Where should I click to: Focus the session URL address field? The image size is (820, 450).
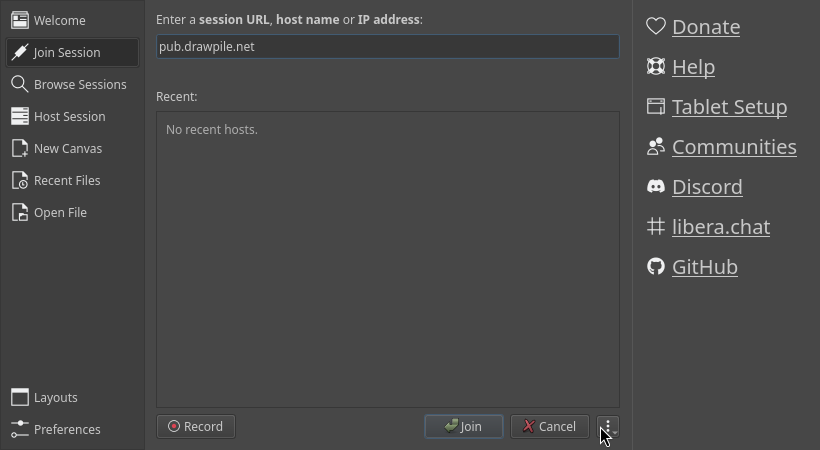click(387, 47)
